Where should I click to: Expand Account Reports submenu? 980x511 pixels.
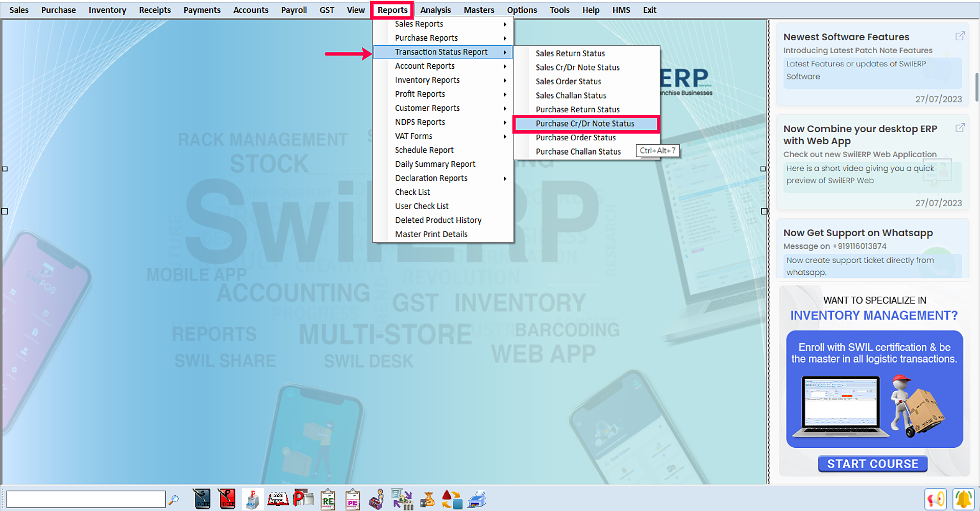click(x=443, y=66)
